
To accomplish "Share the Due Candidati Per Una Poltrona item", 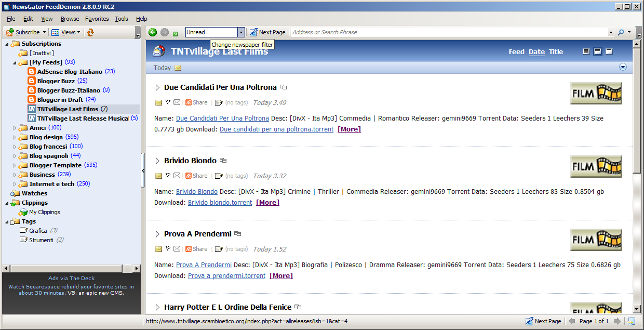I will click(x=196, y=103).
